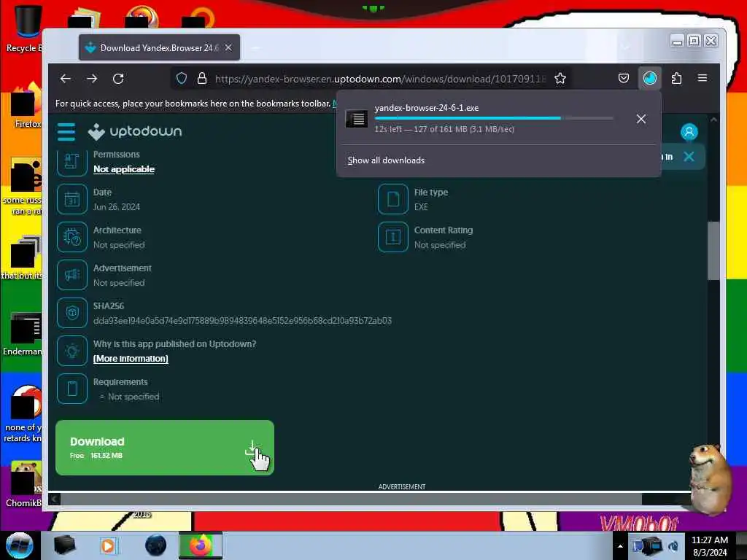Click the page vertical scrollbar thumb

[x=713, y=251]
